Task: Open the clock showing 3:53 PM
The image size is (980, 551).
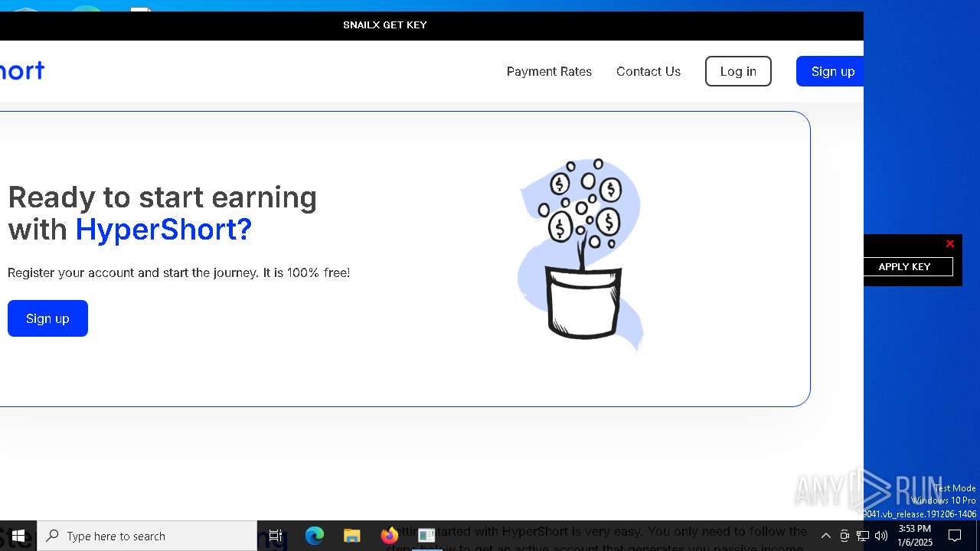Action: click(x=915, y=536)
